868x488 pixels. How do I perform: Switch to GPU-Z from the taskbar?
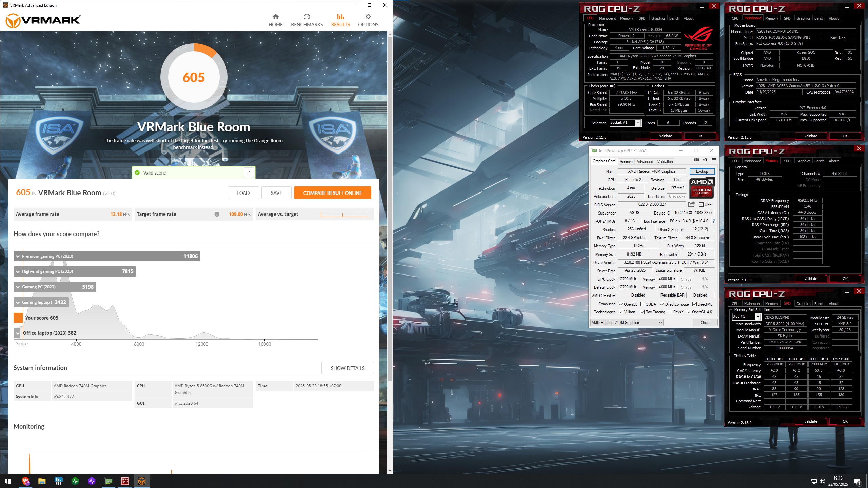point(108,481)
